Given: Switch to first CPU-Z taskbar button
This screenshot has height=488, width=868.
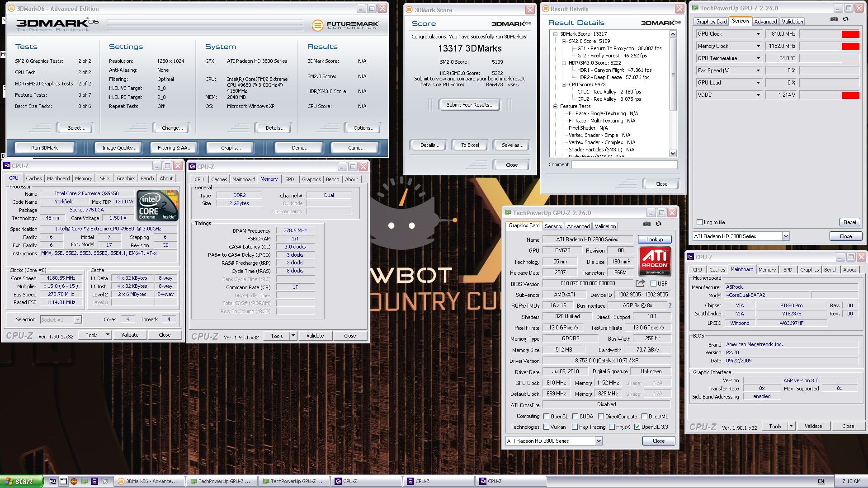Looking at the screenshot, I should click(x=366, y=481).
